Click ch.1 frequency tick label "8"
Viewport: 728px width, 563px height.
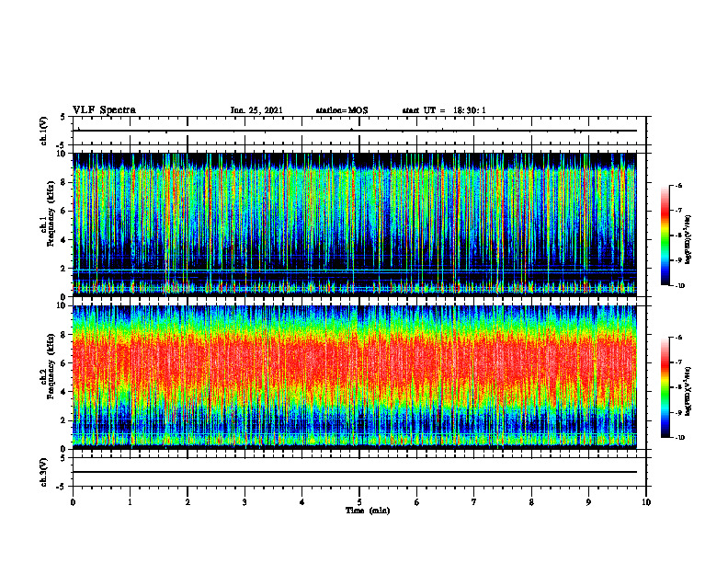click(x=65, y=182)
